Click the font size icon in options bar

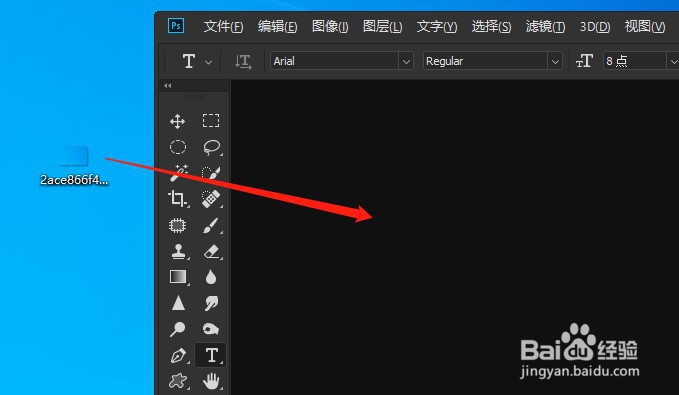(584, 61)
